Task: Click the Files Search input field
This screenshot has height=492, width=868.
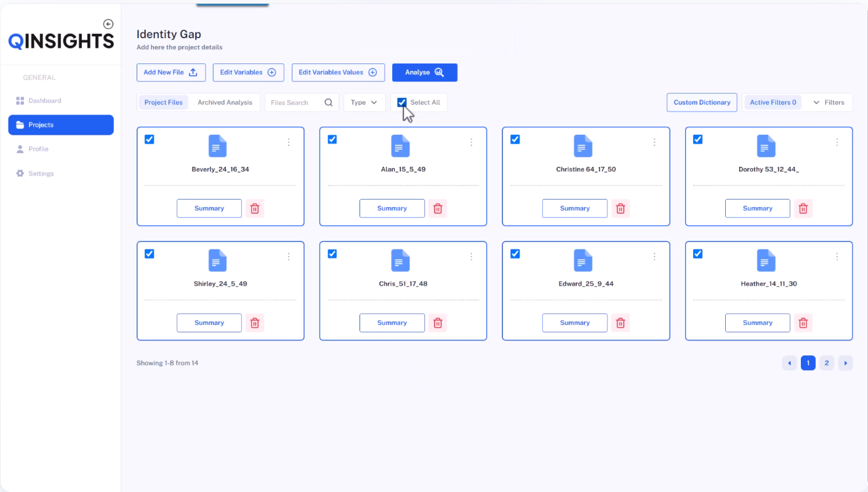Action: tap(295, 102)
